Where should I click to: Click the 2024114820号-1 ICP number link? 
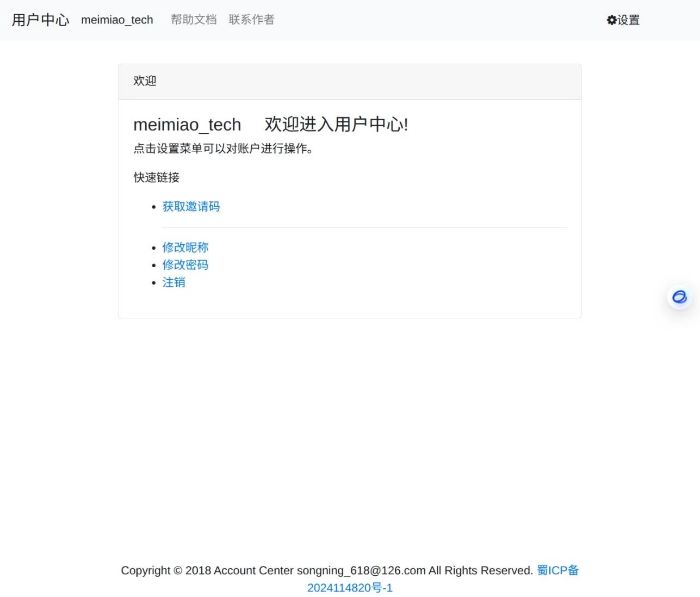pos(350,588)
